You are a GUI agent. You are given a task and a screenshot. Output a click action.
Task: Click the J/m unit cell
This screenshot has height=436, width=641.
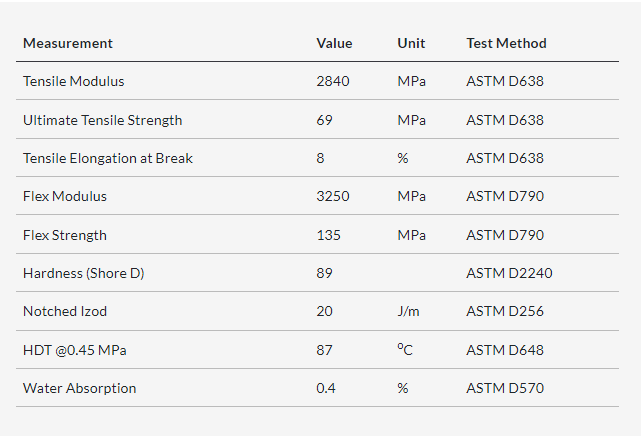pos(408,311)
